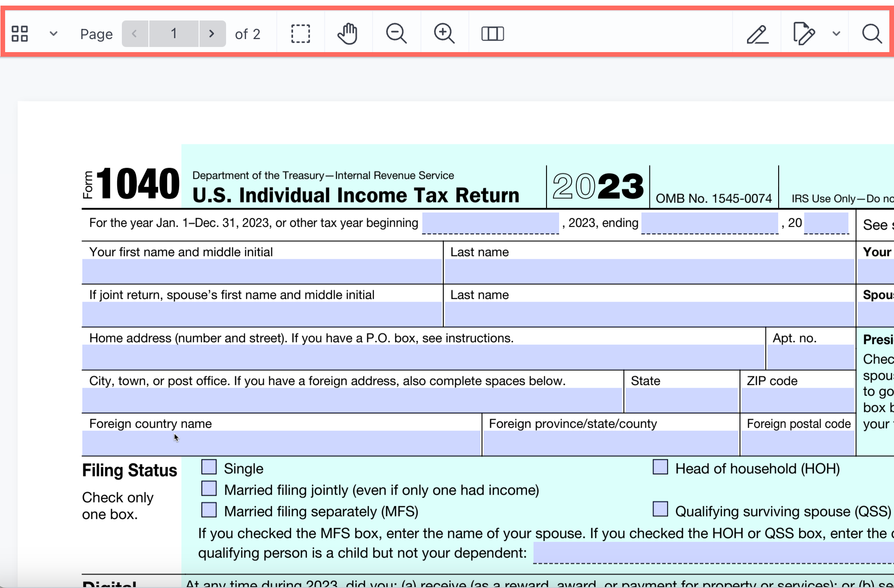Expand the edit tool options chevron
Image resolution: width=894 pixels, height=588 pixels.
836,33
